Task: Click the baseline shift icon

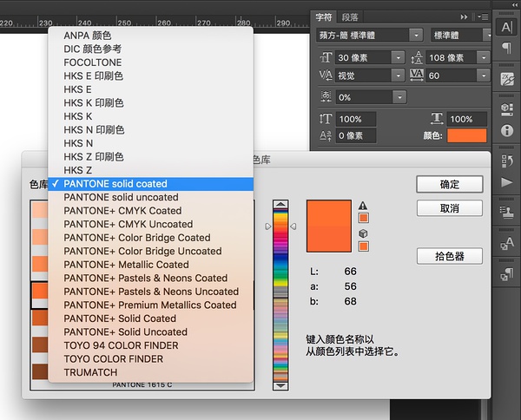Action: 326,135
